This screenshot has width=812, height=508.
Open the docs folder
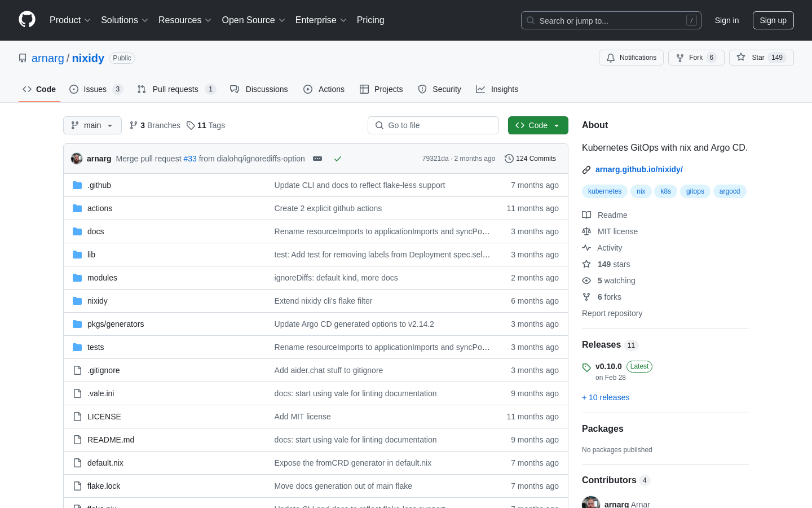coord(96,231)
